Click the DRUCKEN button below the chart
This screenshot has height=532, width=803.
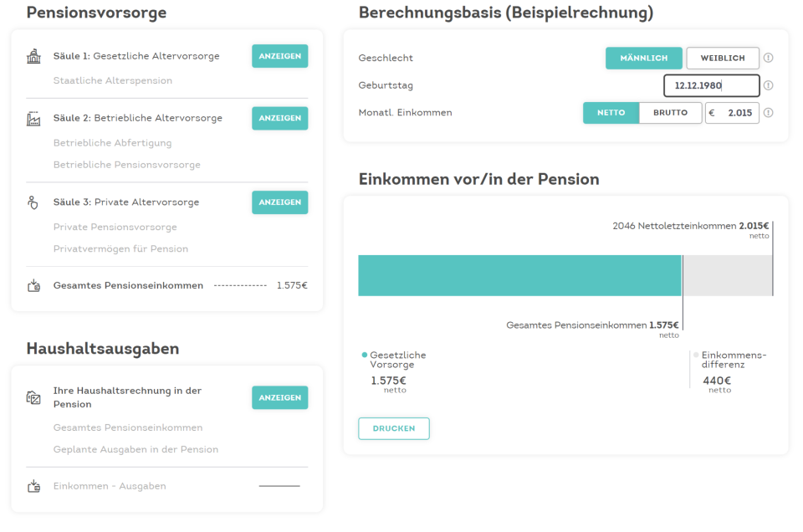pos(393,427)
